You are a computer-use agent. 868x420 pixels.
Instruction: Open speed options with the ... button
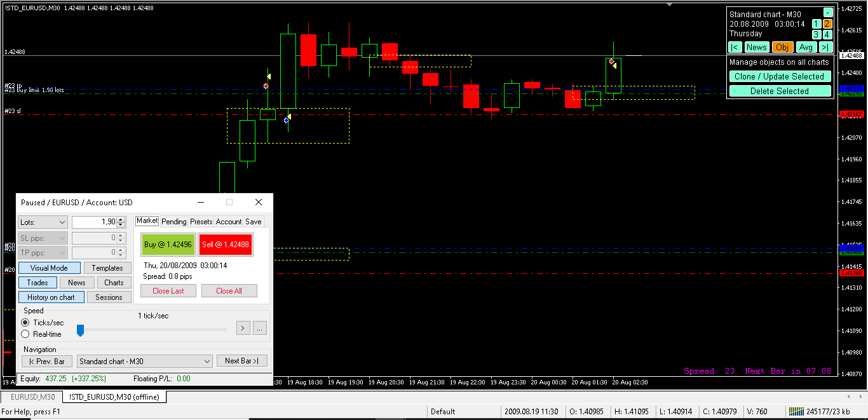tap(260, 328)
